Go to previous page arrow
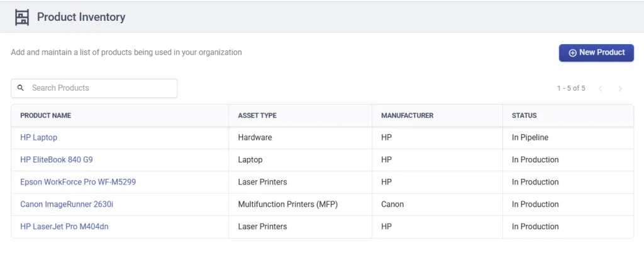 (601, 88)
